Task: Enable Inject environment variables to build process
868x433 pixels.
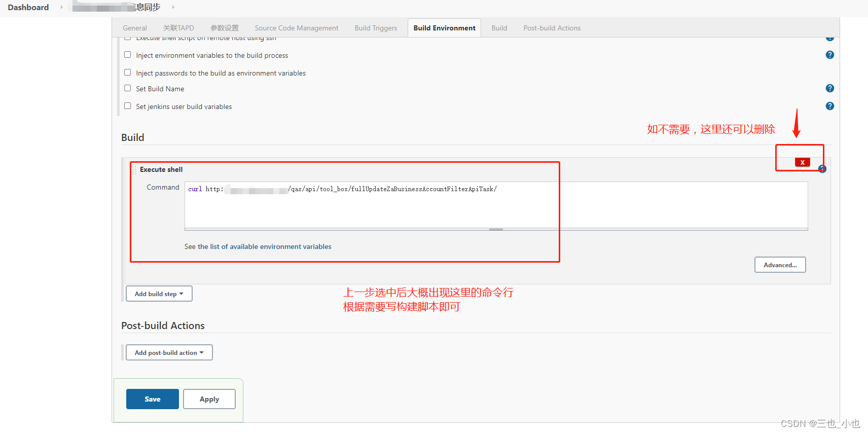Action: click(128, 55)
